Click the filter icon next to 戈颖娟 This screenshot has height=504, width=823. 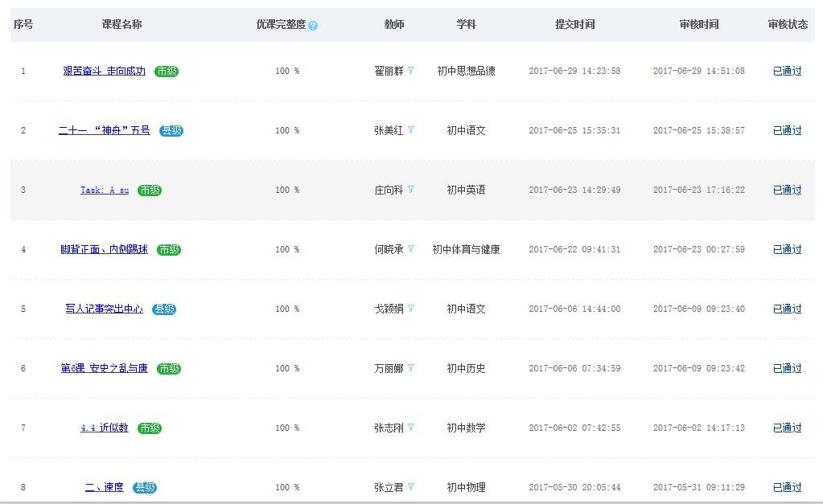pos(411,309)
